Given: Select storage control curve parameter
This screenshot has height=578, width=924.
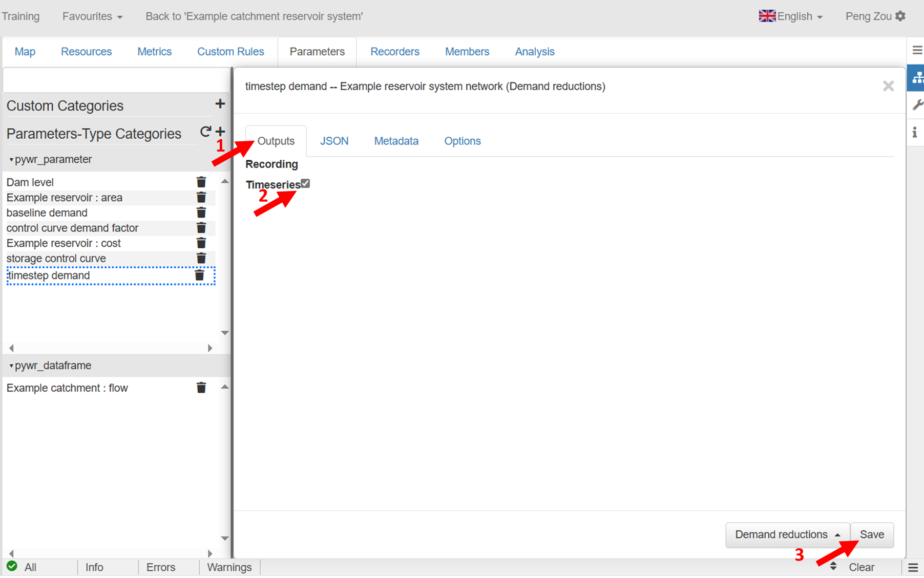Looking at the screenshot, I should [x=56, y=259].
